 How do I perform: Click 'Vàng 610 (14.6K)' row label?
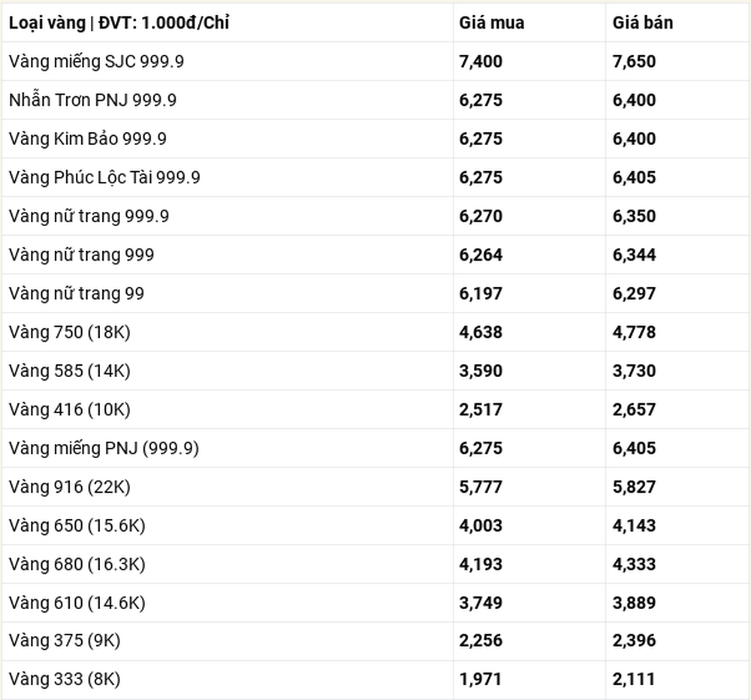(77, 603)
